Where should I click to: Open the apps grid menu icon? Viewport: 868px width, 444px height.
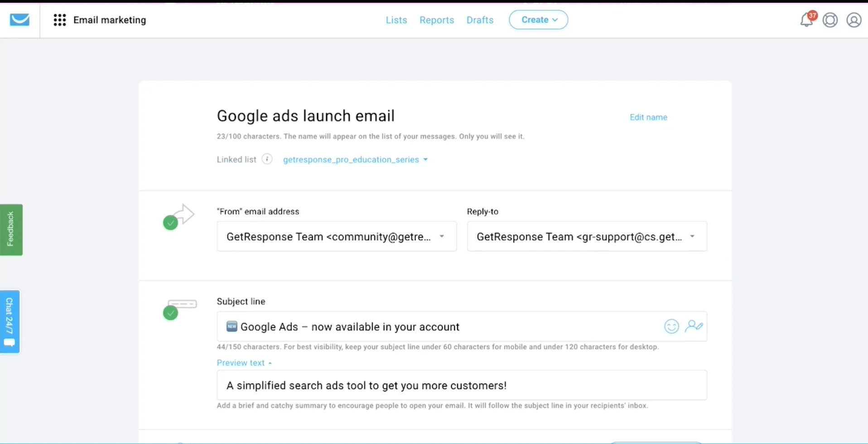pos(60,20)
